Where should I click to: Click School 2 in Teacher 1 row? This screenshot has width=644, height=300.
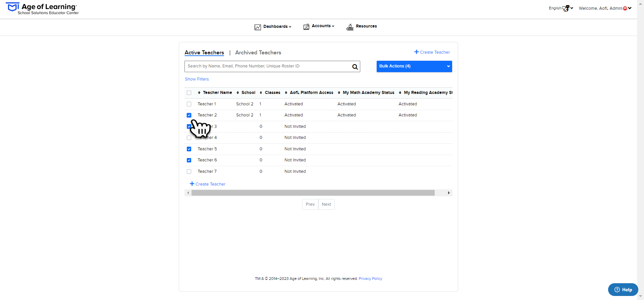click(x=245, y=104)
